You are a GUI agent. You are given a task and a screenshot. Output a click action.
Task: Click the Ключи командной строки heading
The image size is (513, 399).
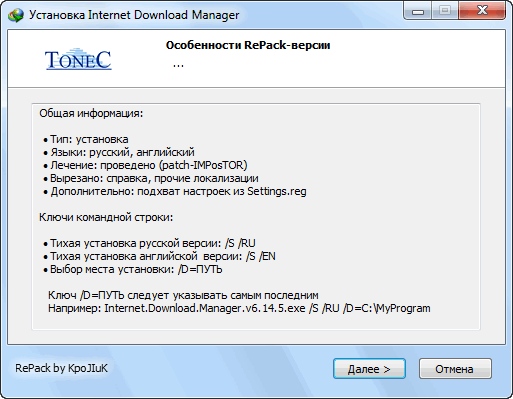pos(106,217)
